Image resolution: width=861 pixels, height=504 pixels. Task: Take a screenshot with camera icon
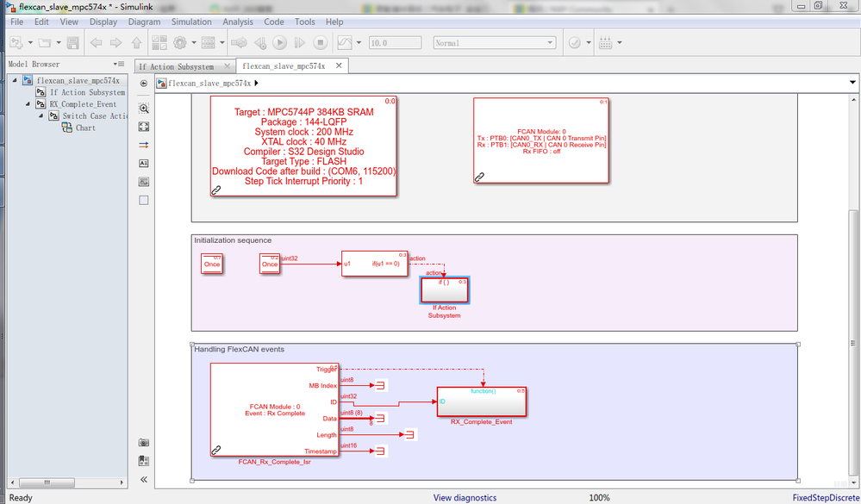pyautogui.click(x=144, y=443)
